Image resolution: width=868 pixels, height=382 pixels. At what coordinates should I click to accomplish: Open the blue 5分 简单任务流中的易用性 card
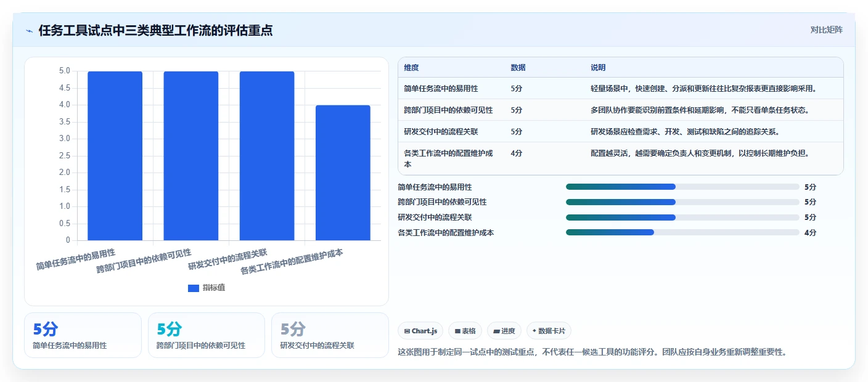pos(83,335)
